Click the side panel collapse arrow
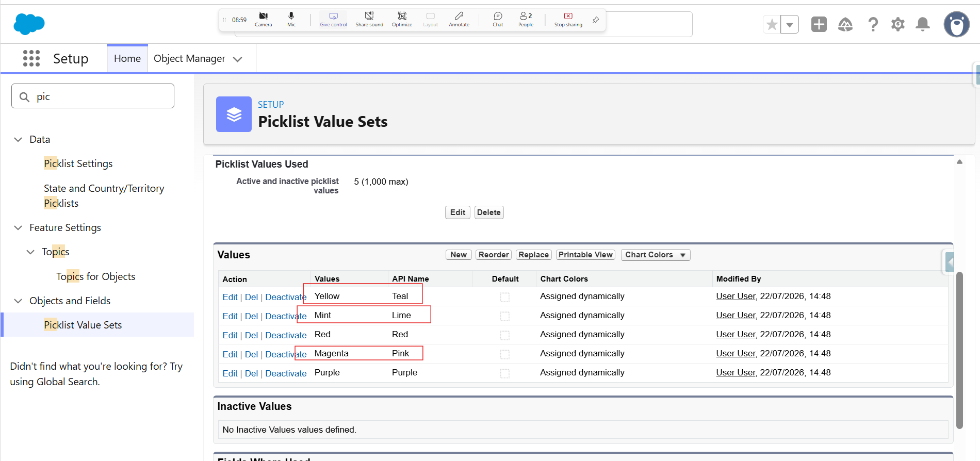Image resolution: width=980 pixels, height=461 pixels. click(x=949, y=262)
